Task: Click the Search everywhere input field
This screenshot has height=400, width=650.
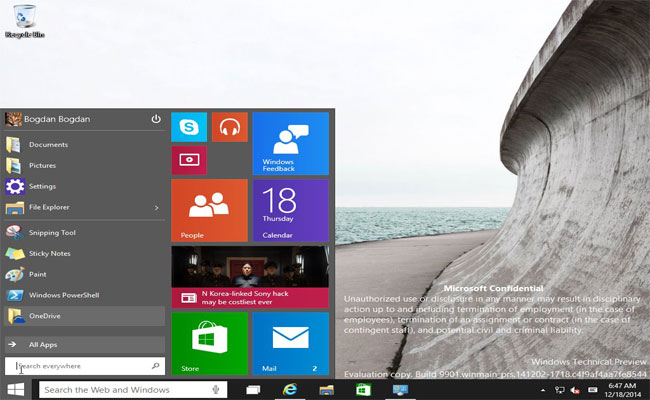Action: coord(85,366)
